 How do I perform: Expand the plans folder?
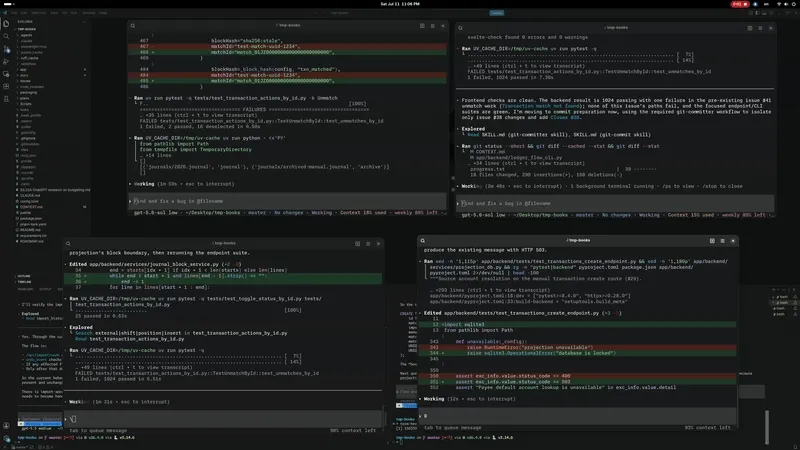(x=24, y=98)
